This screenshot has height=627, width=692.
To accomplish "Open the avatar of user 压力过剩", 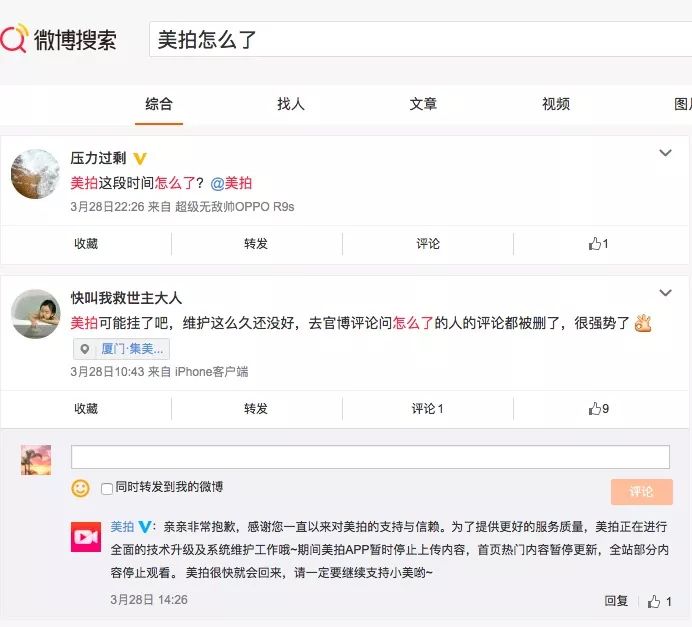I will click(x=35, y=174).
